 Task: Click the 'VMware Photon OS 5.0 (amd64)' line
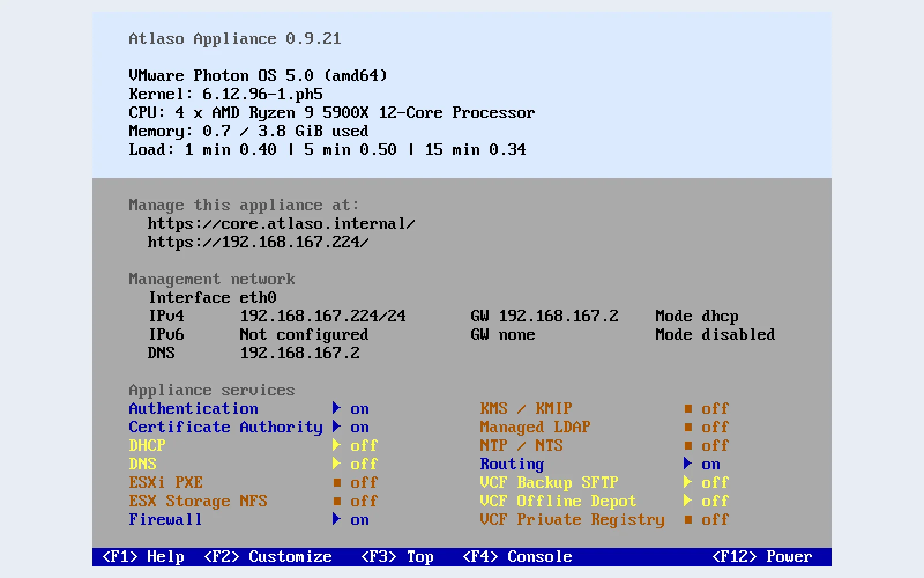pyautogui.click(x=258, y=76)
